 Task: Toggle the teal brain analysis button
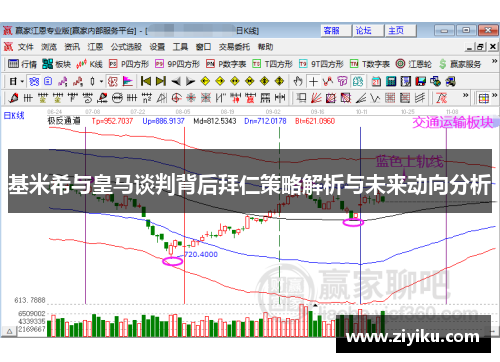click(358, 81)
